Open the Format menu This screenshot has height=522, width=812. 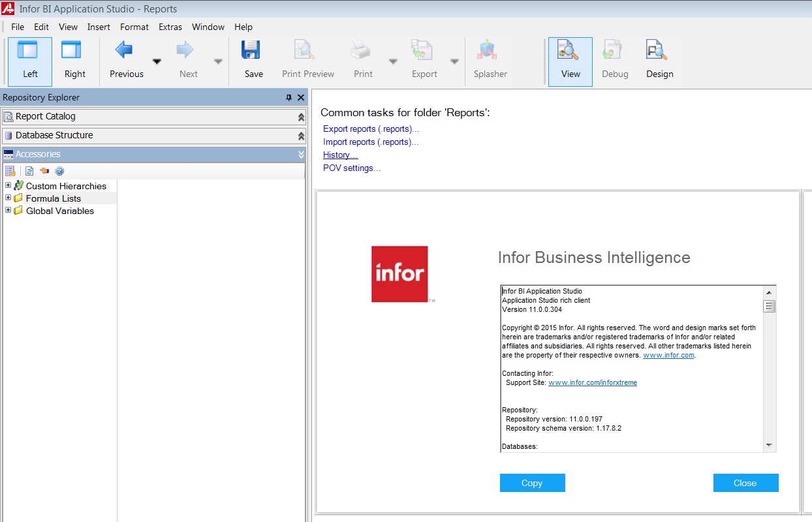point(134,27)
